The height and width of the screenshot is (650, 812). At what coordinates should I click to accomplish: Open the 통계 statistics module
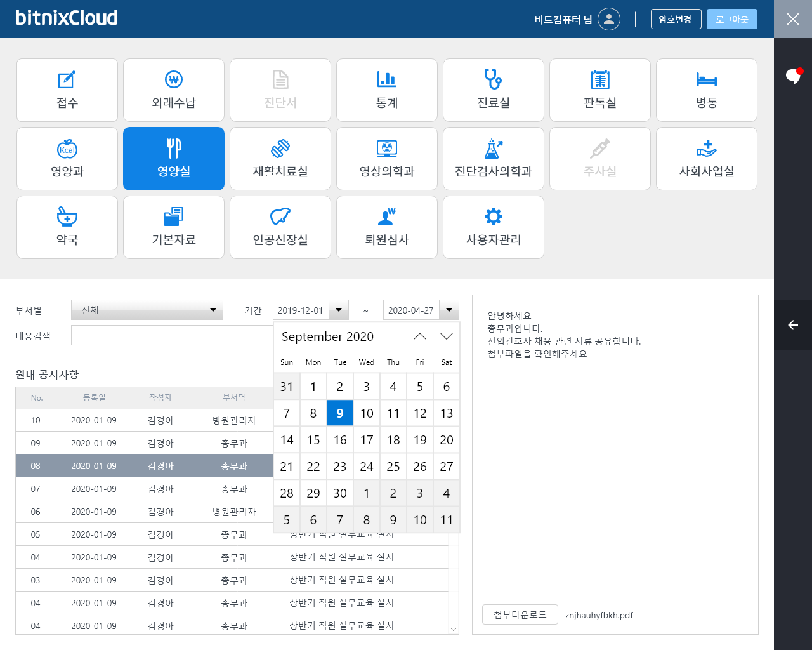[387, 90]
